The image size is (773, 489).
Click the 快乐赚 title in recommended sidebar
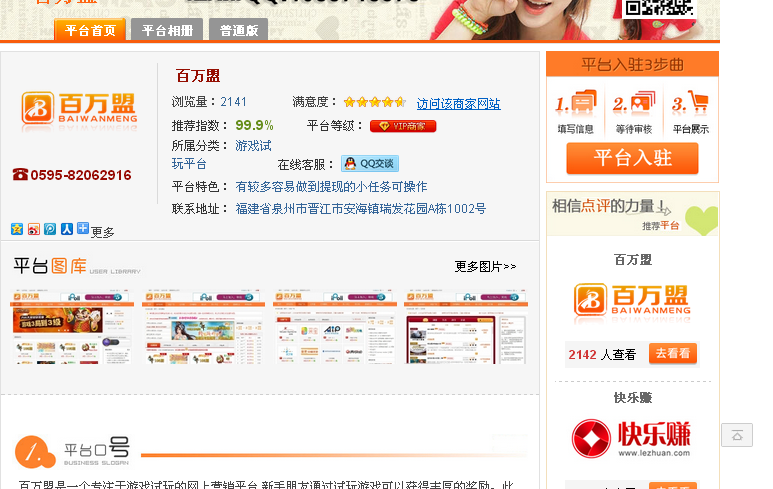(x=632, y=397)
